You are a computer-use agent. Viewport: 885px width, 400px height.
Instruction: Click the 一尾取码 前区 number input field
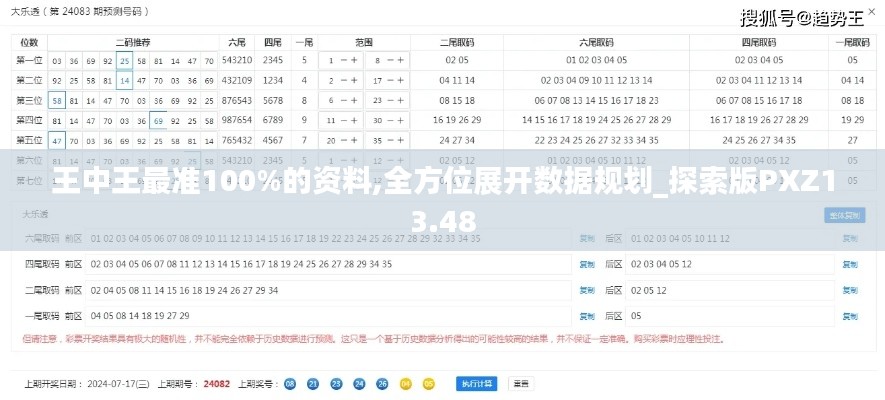(328, 316)
